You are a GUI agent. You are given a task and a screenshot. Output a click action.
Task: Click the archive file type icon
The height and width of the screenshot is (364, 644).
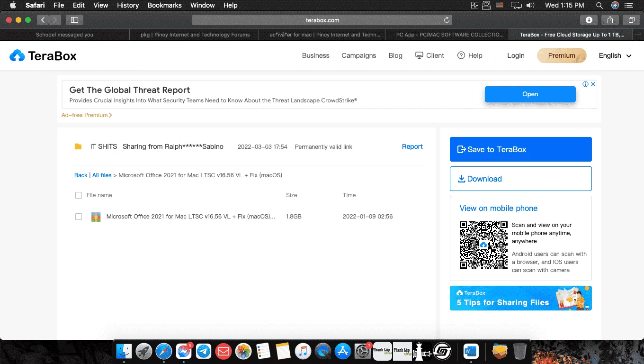tap(96, 217)
